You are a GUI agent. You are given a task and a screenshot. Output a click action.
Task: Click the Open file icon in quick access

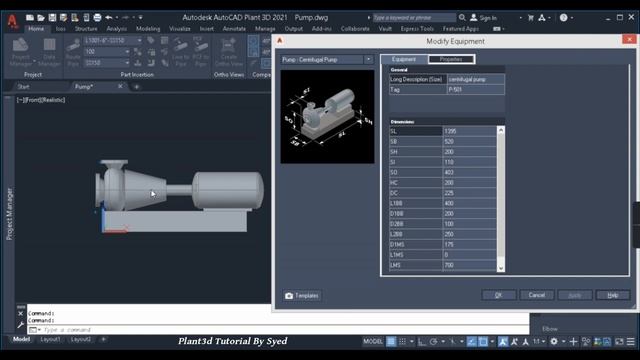pos(41,18)
